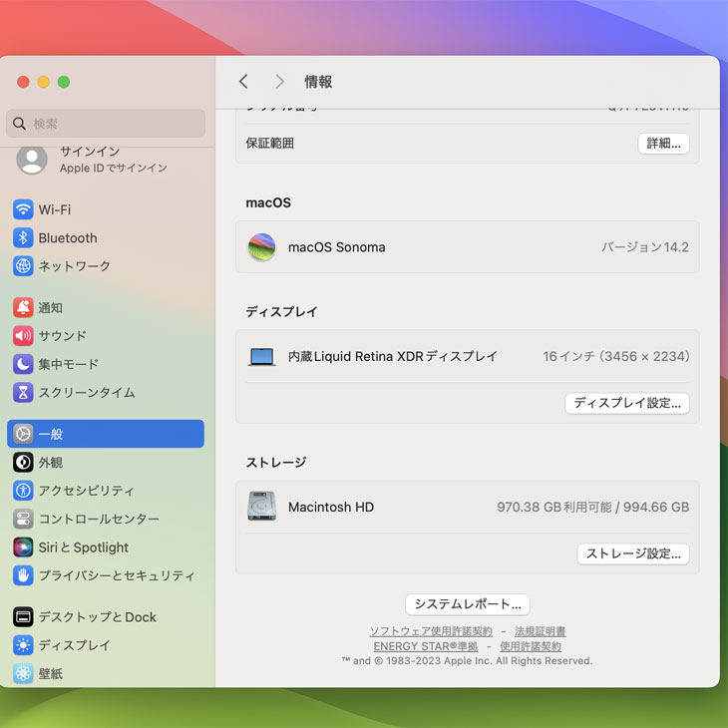Click the サウンド speaker icon

point(23,336)
